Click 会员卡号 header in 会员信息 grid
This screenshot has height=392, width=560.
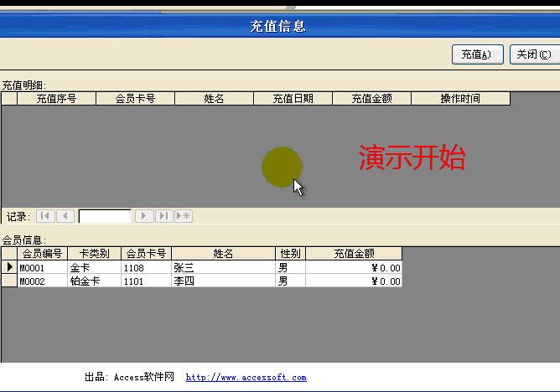click(x=147, y=254)
